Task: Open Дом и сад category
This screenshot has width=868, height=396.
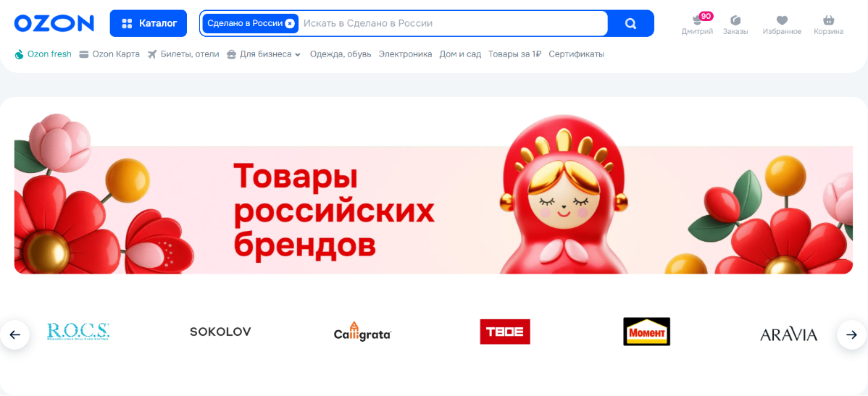Action: click(460, 54)
